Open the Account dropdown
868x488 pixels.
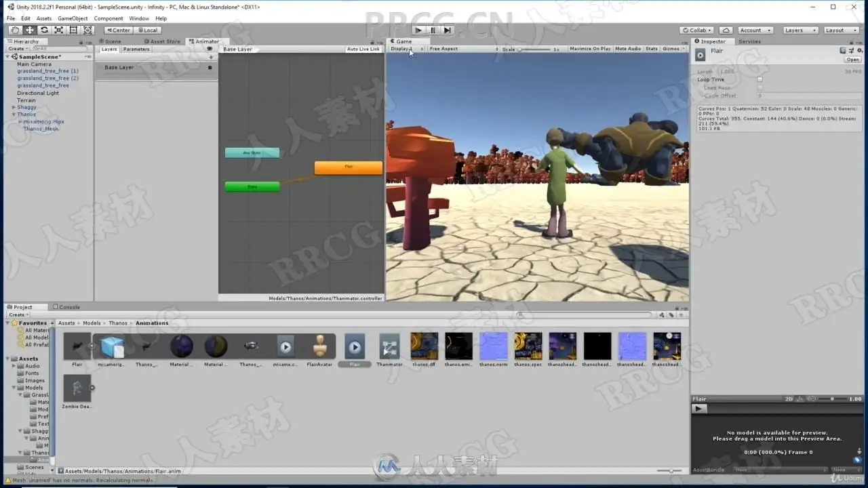point(754,30)
